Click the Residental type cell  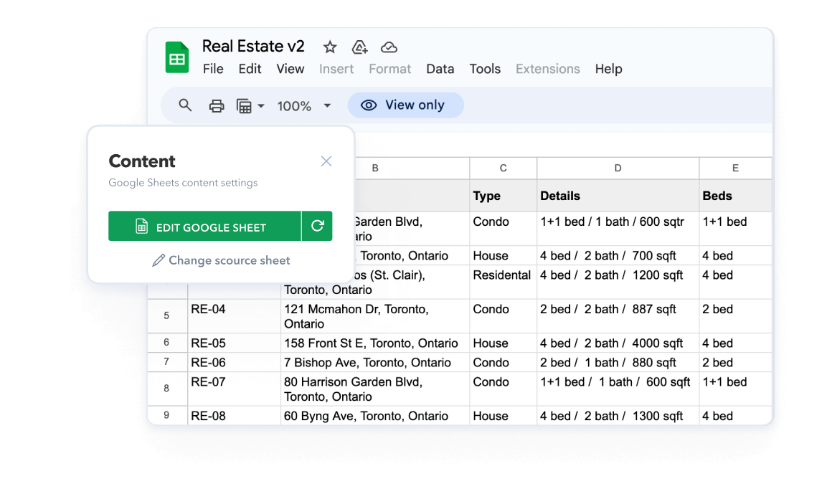coord(504,282)
